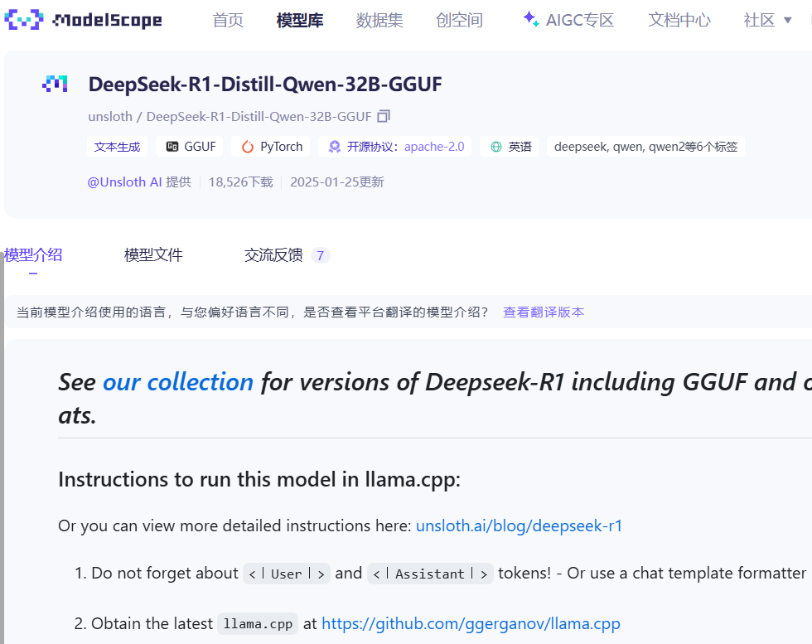Click the GGUF tag icon

click(x=172, y=148)
